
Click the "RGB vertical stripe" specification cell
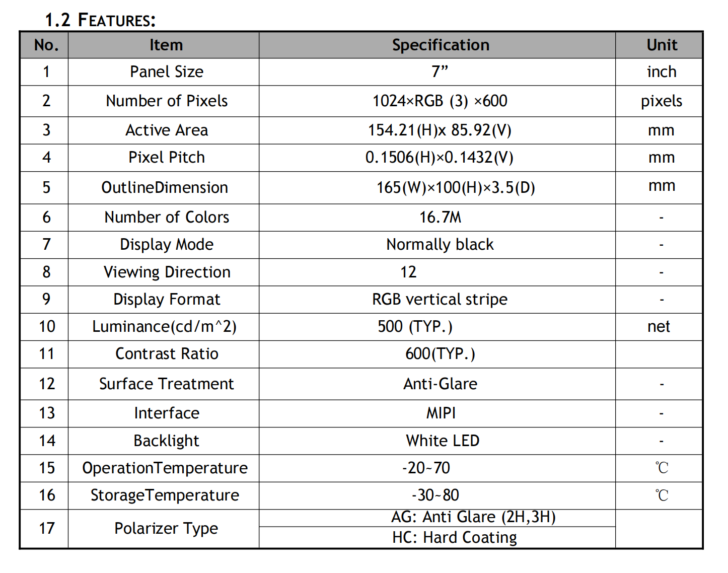point(440,299)
